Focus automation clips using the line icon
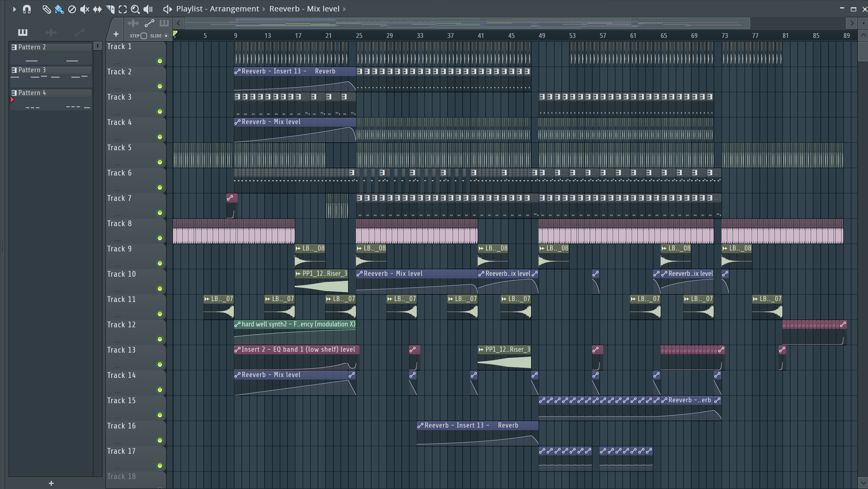The image size is (868, 489). (149, 23)
